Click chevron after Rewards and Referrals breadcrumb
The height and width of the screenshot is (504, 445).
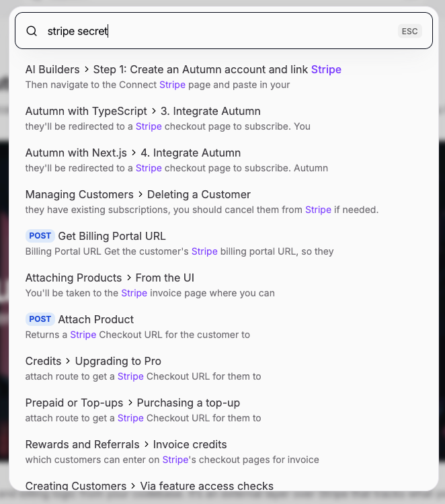146,445
